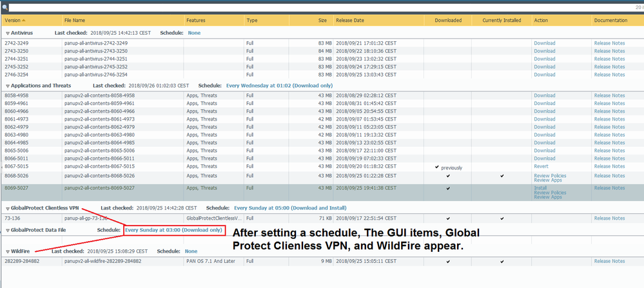Image resolution: width=644 pixels, height=288 pixels.
Task: Download content version 8060-4966
Action: click(545, 111)
